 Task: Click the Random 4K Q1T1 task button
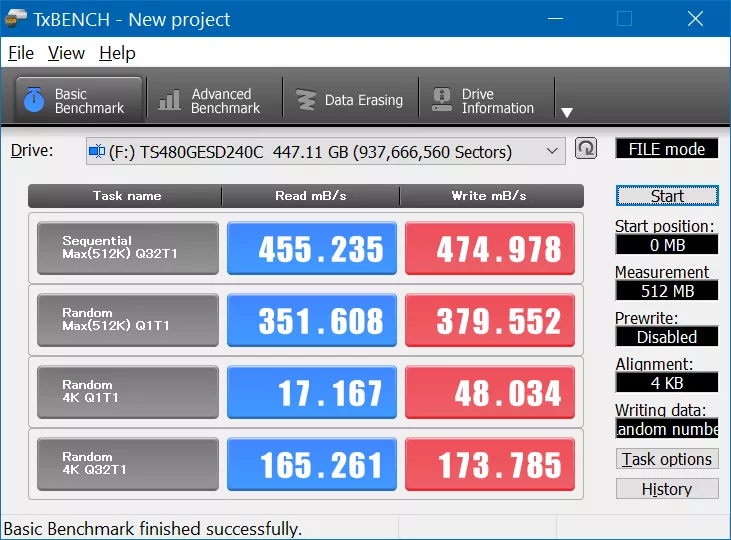pos(128,392)
